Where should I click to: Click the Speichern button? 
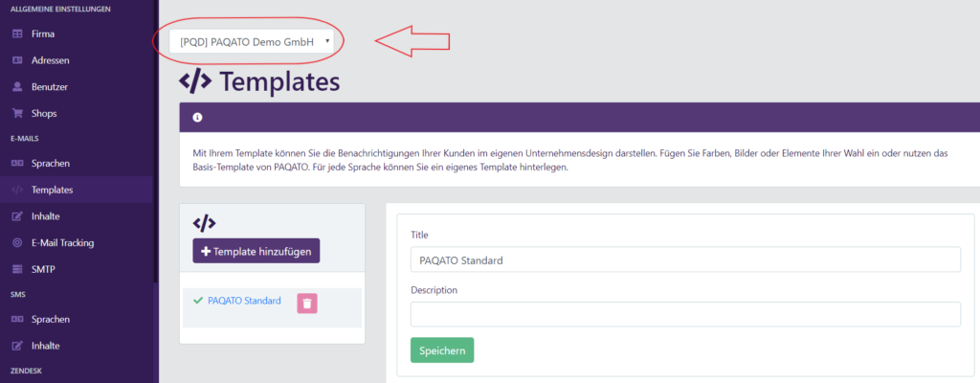tap(442, 350)
